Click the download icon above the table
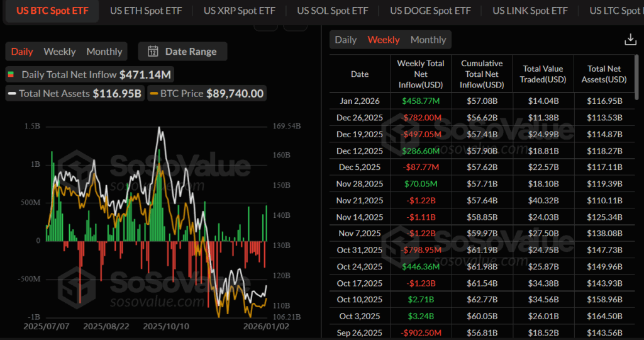Screen dimensions: 644x340 [x=630, y=40]
